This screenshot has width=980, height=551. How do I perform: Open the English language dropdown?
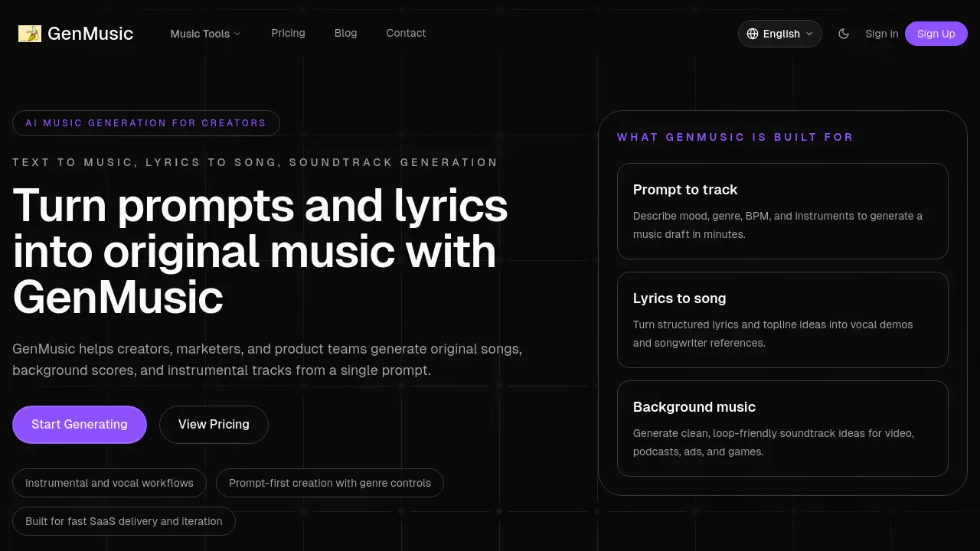click(780, 34)
